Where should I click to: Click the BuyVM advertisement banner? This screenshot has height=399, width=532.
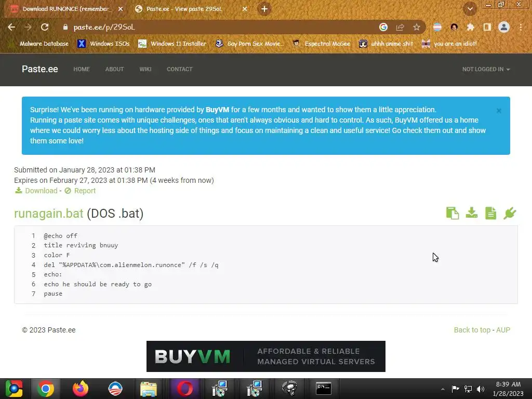coord(265,356)
